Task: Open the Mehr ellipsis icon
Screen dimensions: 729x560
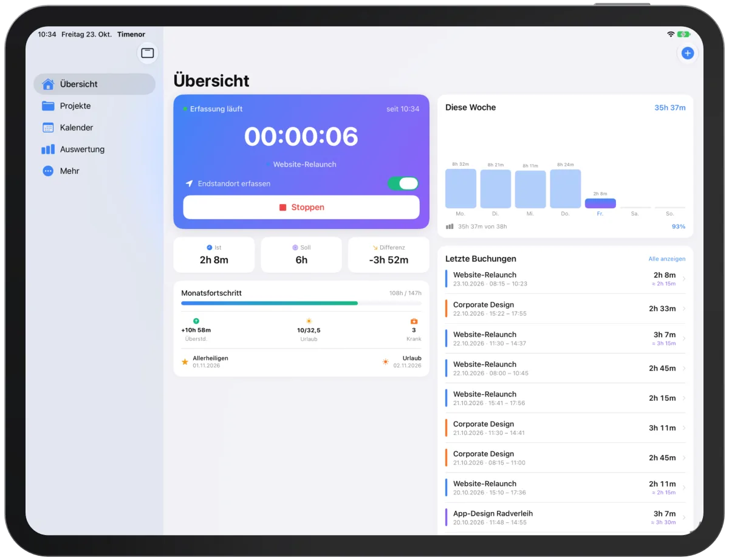Action: tap(48, 171)
